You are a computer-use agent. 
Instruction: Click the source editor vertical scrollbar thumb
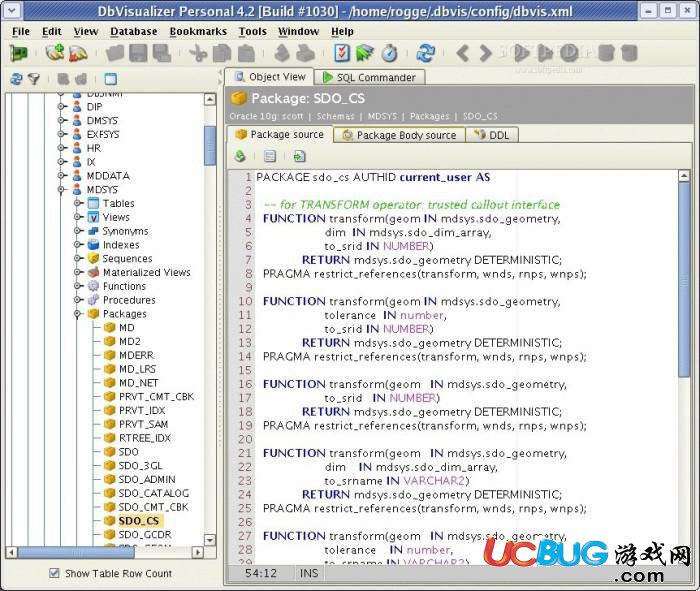pos(683,280)
